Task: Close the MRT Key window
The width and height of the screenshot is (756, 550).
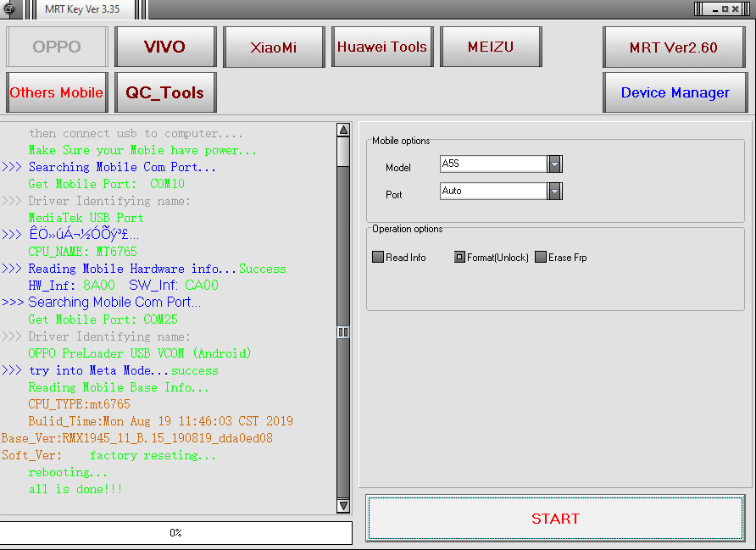Action: point(736,9)
